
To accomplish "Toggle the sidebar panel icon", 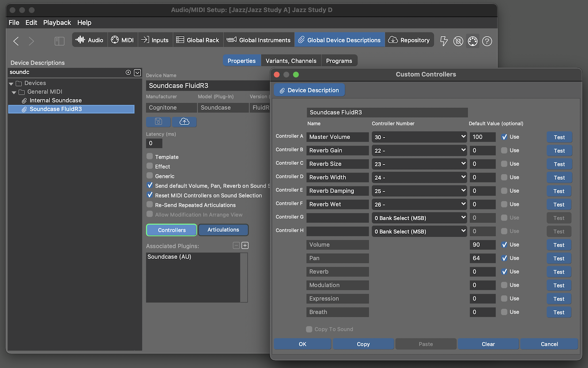I will [x=60, y=41].
